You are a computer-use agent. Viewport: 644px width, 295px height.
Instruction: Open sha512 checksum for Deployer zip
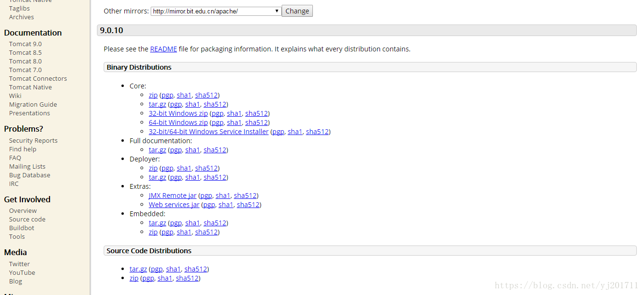tap(206, 168)
